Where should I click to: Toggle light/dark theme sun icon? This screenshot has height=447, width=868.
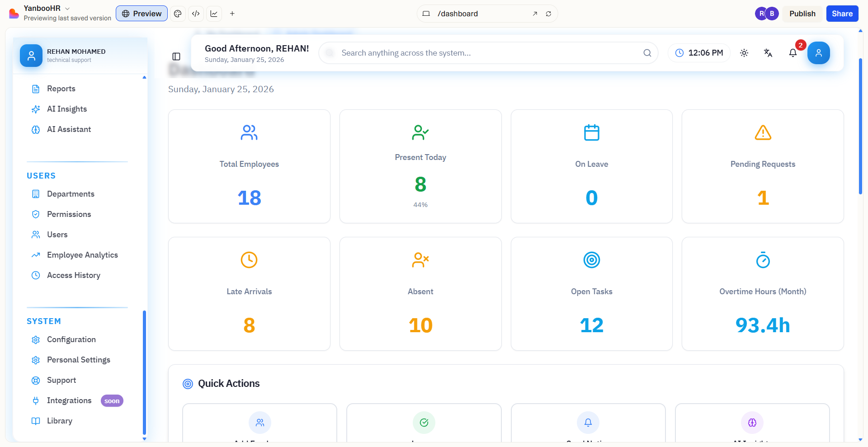[744, 53]
